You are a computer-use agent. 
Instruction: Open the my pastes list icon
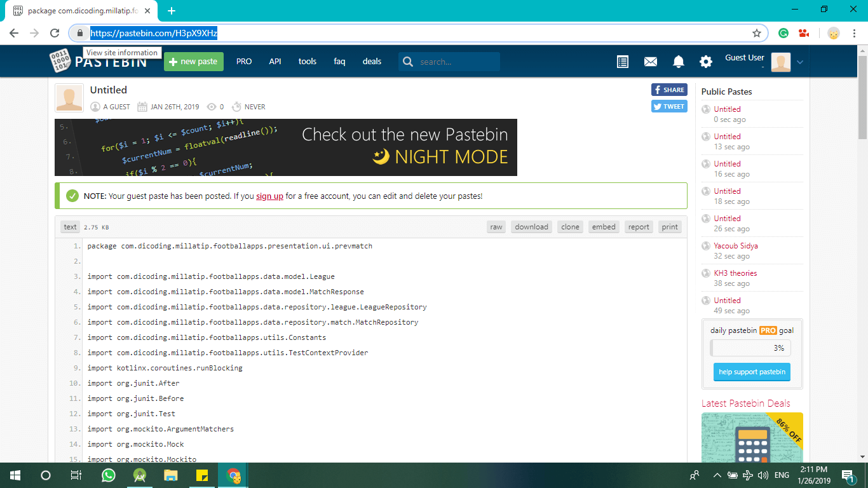pyautogui.click(x=623, y=62)
